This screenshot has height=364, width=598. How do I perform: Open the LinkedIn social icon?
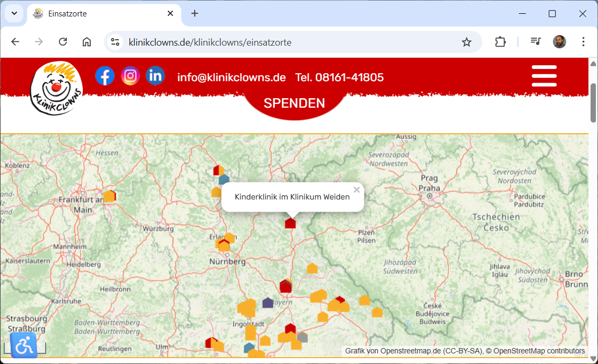pos(155,76)
